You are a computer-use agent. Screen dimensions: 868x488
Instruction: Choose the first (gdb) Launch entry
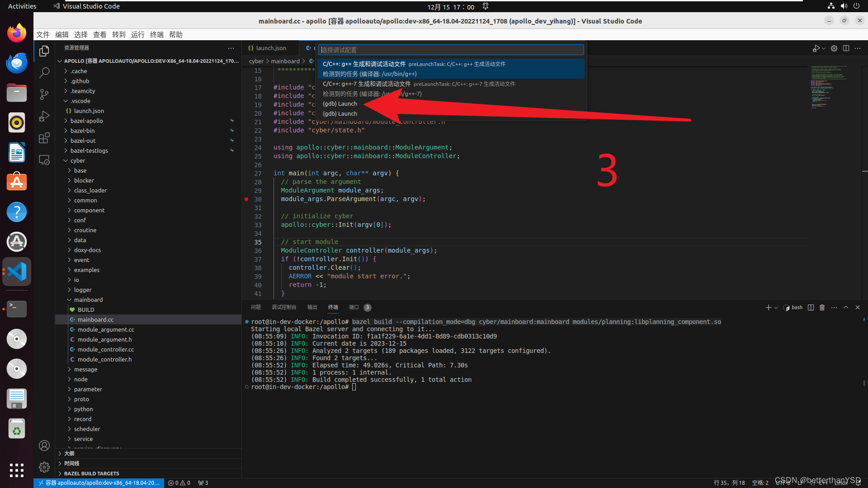(x=340, y=104)
